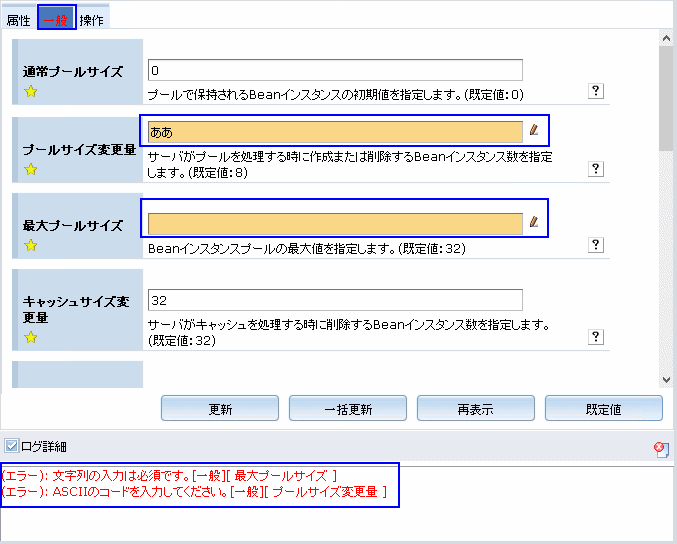Click help icon for 通常プールサイズ

coord(596,91)
